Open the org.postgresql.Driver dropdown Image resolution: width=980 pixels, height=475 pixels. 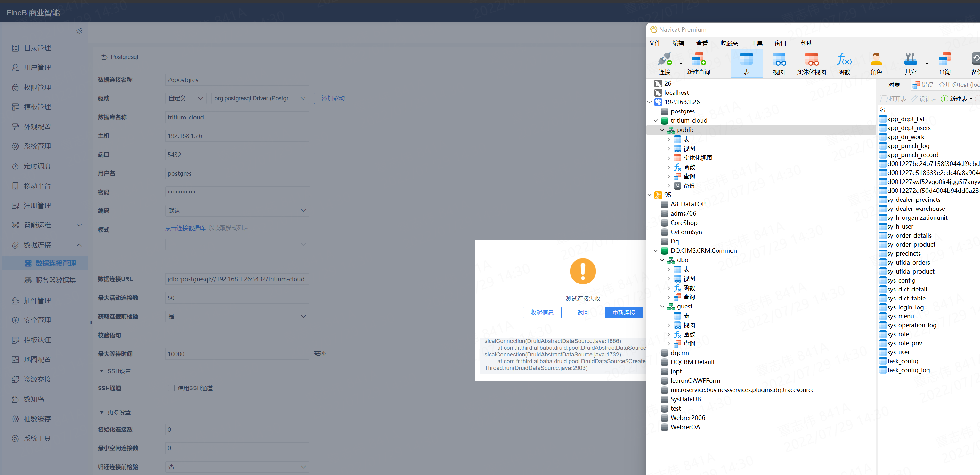tap(260, 98)
